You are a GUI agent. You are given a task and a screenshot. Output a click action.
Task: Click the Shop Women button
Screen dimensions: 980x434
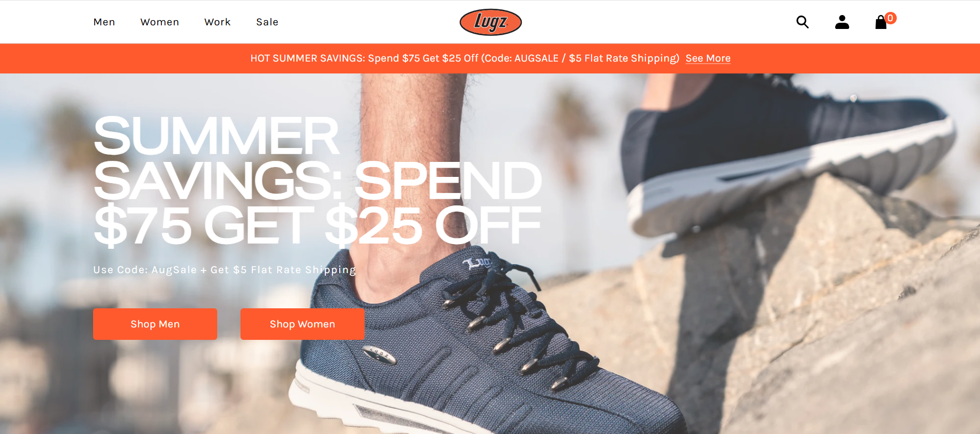[303, 324]
